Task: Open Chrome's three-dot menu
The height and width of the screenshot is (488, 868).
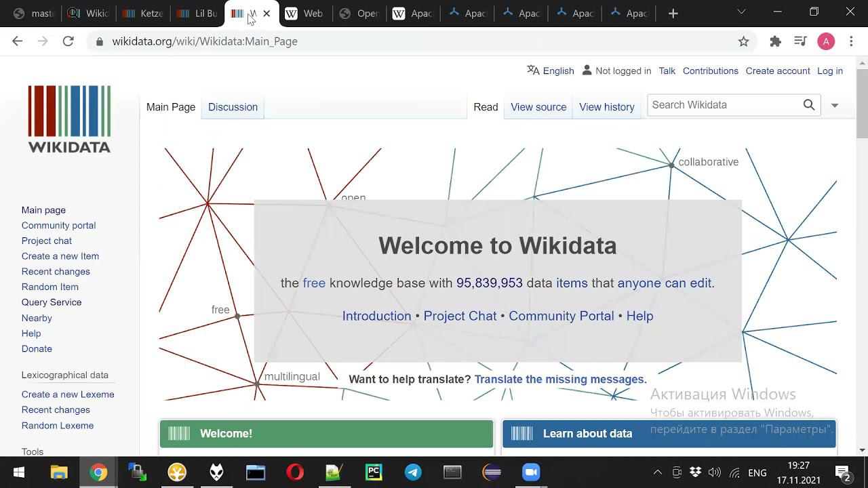Action: coord(851,41)
